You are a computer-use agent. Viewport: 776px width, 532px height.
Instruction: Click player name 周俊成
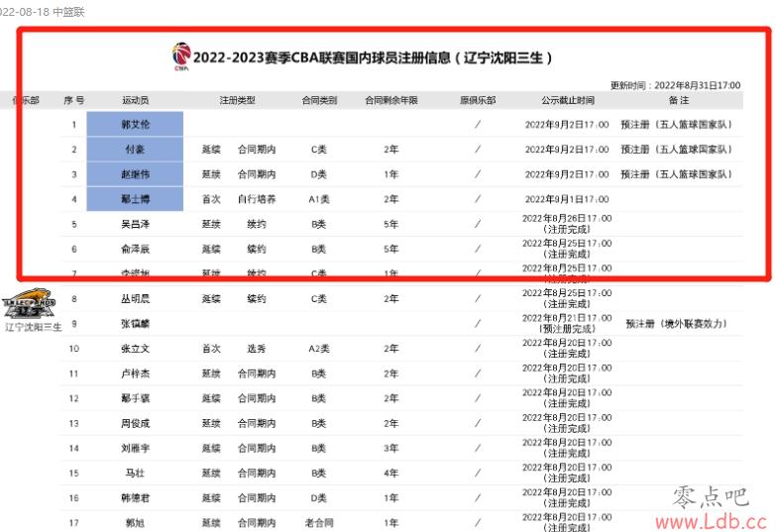[x=135, y=423]
